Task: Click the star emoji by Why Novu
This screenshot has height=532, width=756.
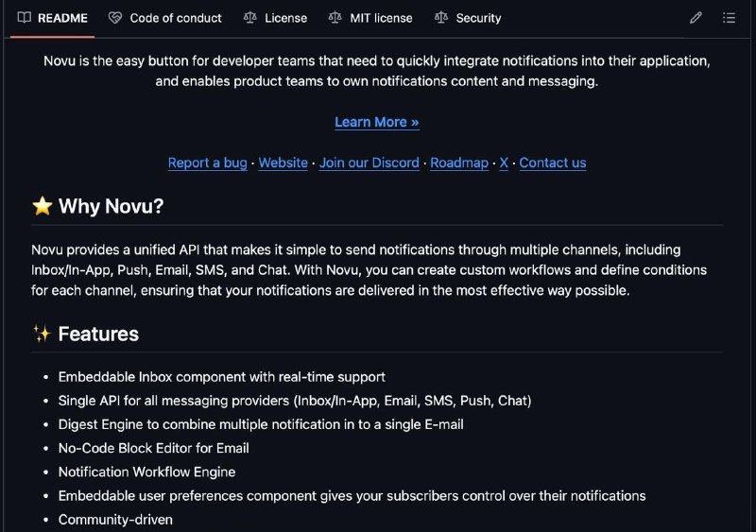Action: tap(43, 206)
